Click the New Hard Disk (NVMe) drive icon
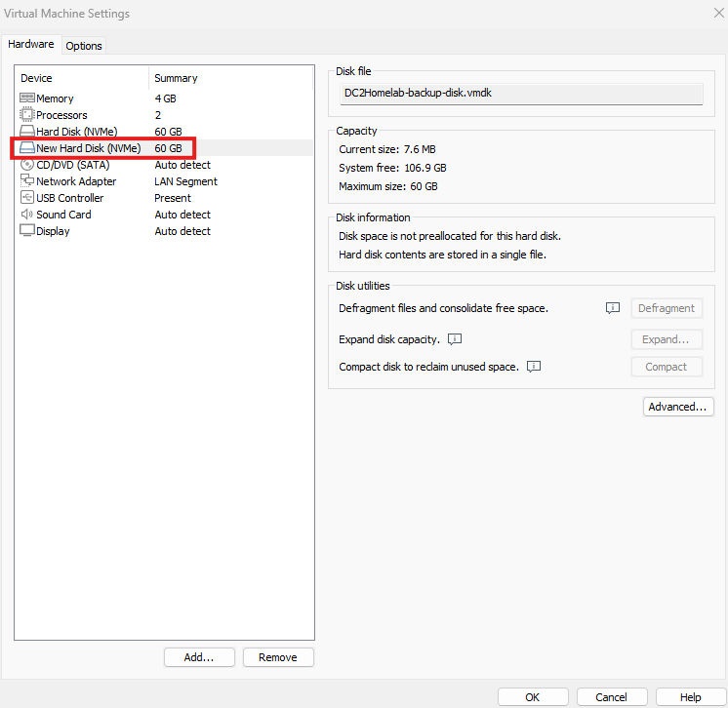 point(27,148)
